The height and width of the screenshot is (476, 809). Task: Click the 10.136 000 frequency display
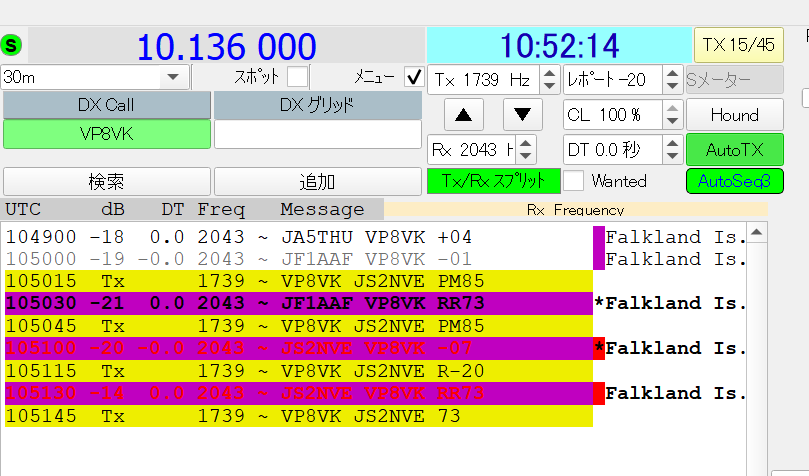click(x=226, y=46)
